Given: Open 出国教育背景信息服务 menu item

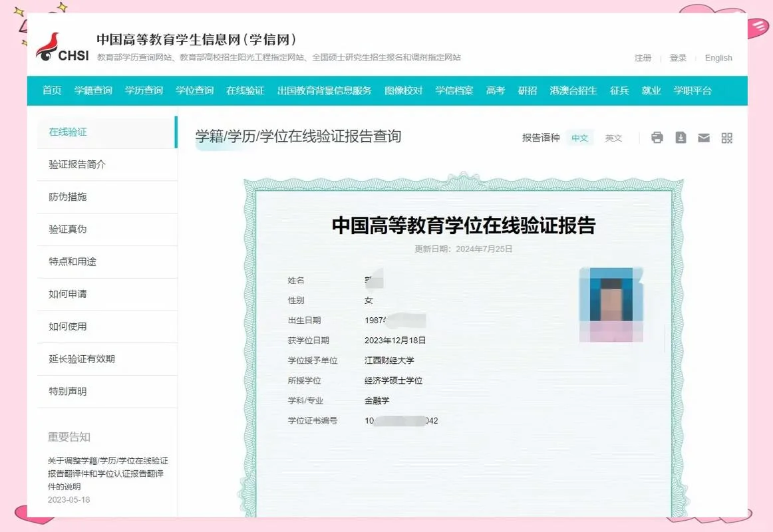Looking at the screenshot, I should (x=325, y=90).
